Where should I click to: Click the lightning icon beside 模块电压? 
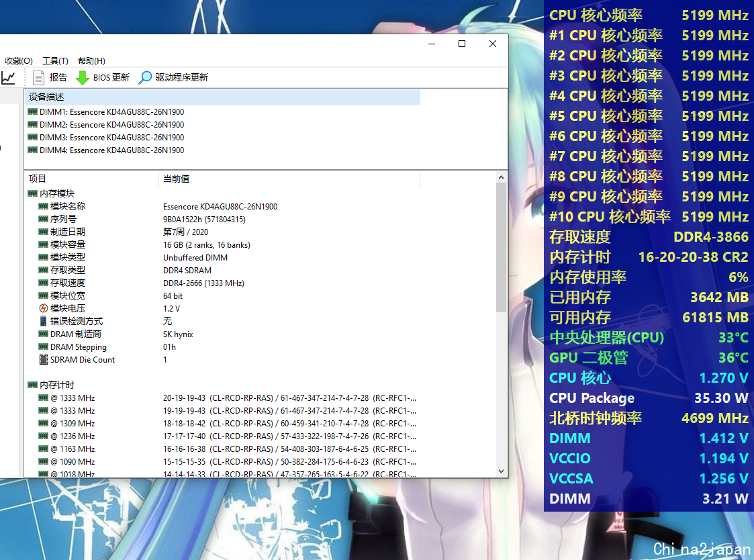[43, 308]
